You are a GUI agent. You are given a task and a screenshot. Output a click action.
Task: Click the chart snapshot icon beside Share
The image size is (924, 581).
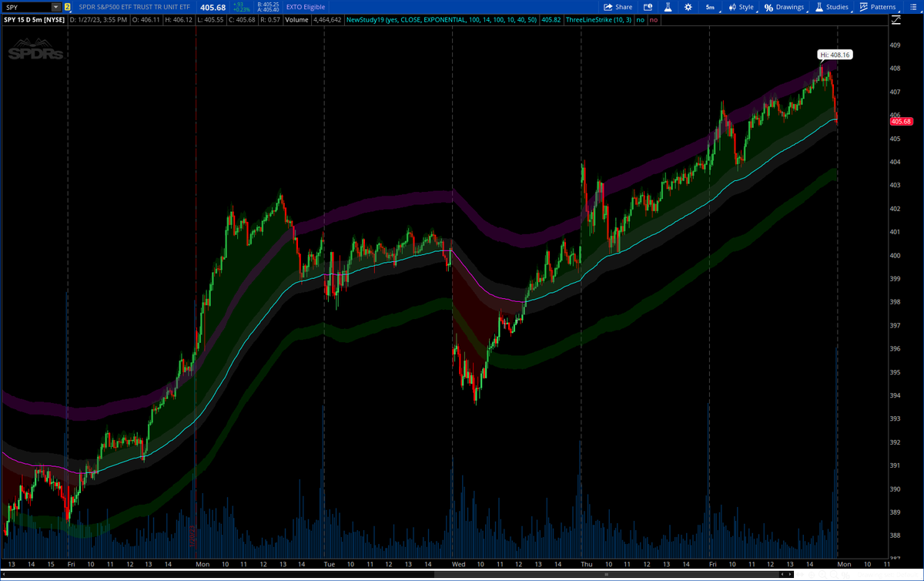pos(648,7)
